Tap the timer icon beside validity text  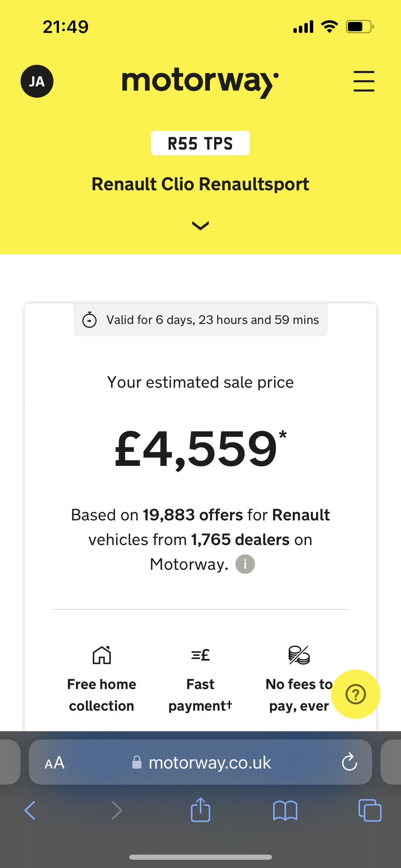[89, 320]
